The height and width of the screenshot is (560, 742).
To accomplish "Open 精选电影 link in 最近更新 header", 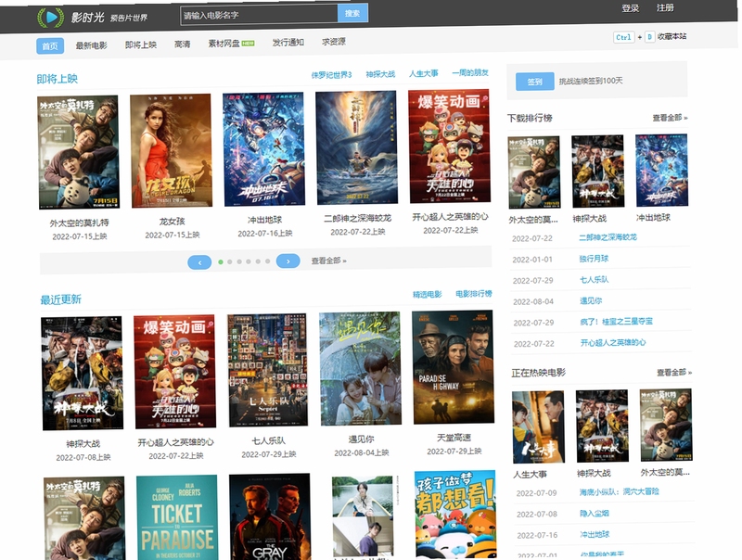I will coord(427,295).
